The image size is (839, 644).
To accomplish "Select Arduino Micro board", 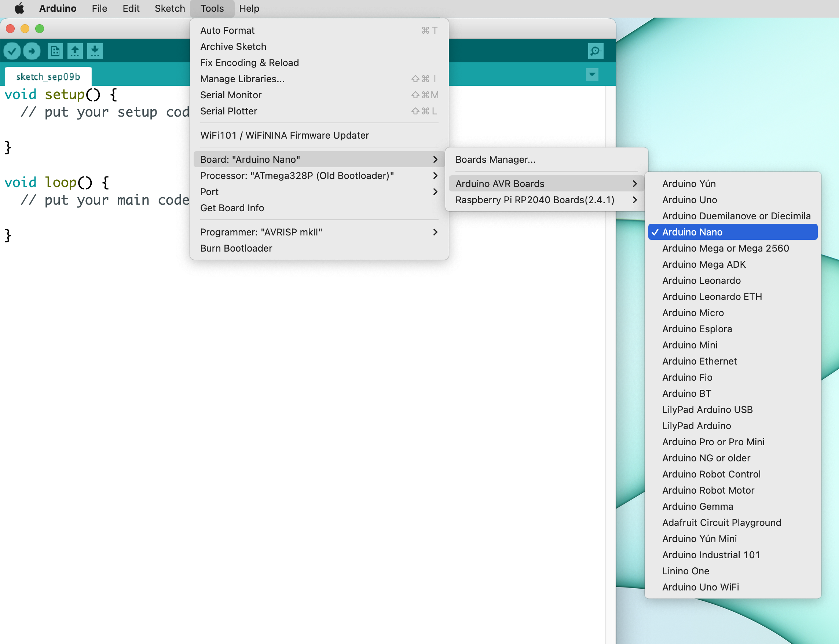I will tap(733, 312).
